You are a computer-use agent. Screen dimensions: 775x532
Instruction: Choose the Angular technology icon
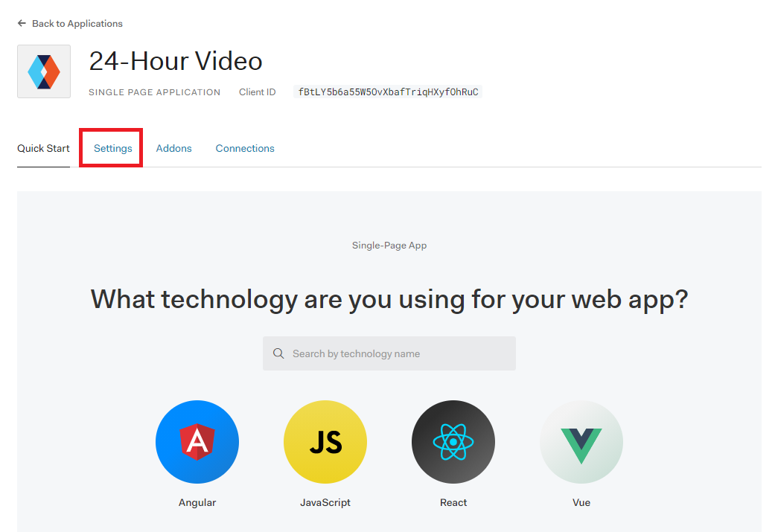point(197,442)
